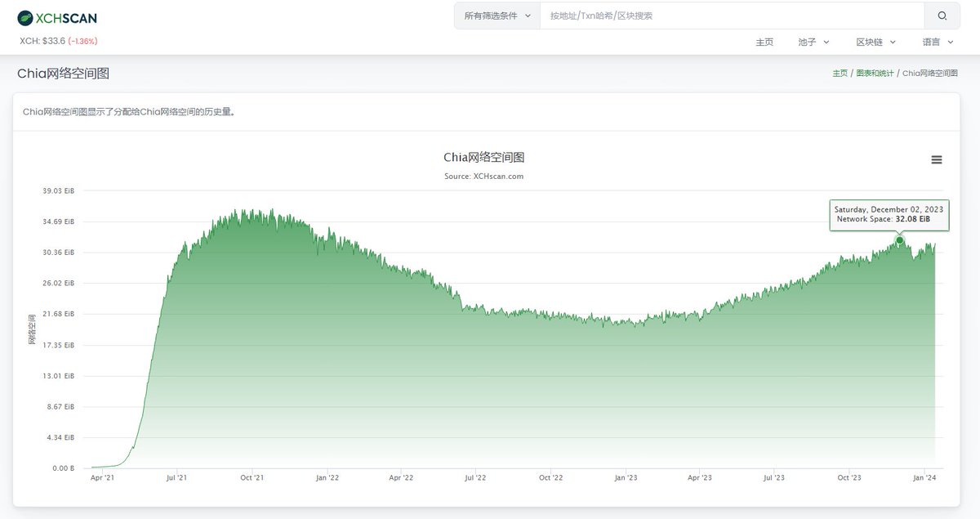Expand the 池子 menu

pyautogui.click(x=813, y=42)
